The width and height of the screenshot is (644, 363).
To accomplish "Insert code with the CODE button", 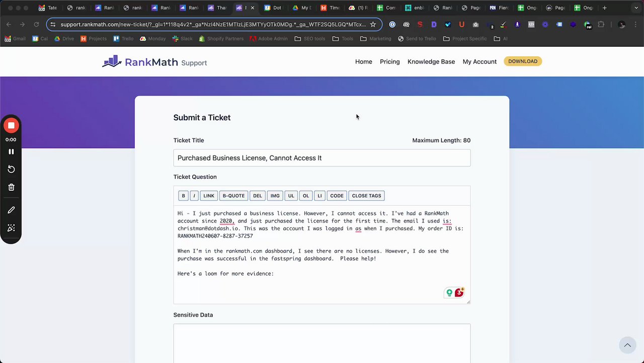I will pos(337,196).
